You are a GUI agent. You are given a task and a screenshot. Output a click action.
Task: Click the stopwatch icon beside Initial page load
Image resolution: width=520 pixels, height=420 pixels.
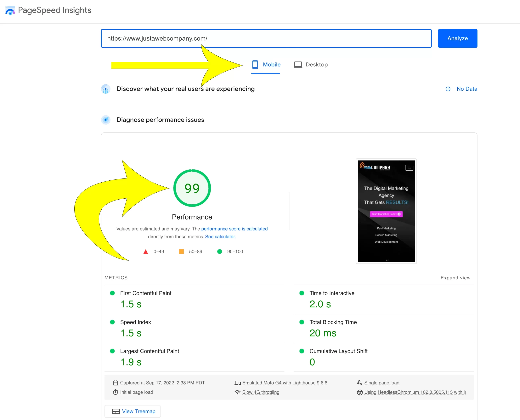point(116,392)
